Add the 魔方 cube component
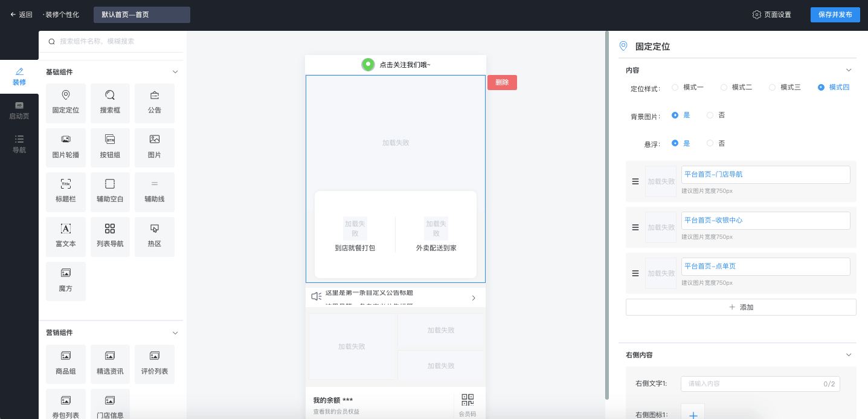 pos(66,281)
